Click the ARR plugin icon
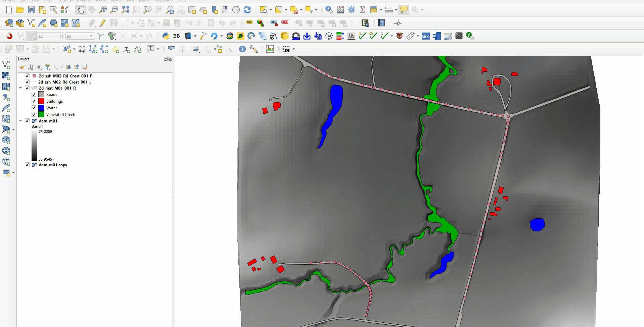Screen dimensions: 644x327 pos(425,36)
